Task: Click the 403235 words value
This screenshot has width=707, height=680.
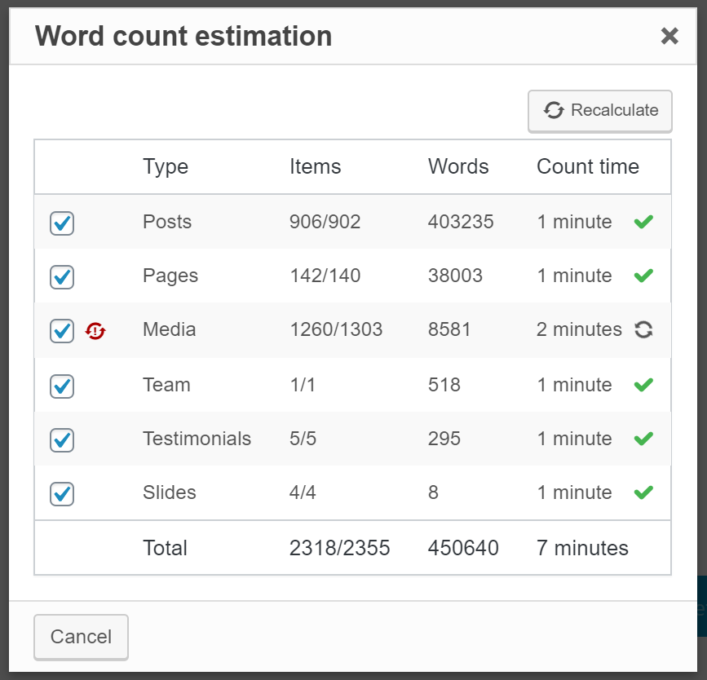Action: point(461,222)
